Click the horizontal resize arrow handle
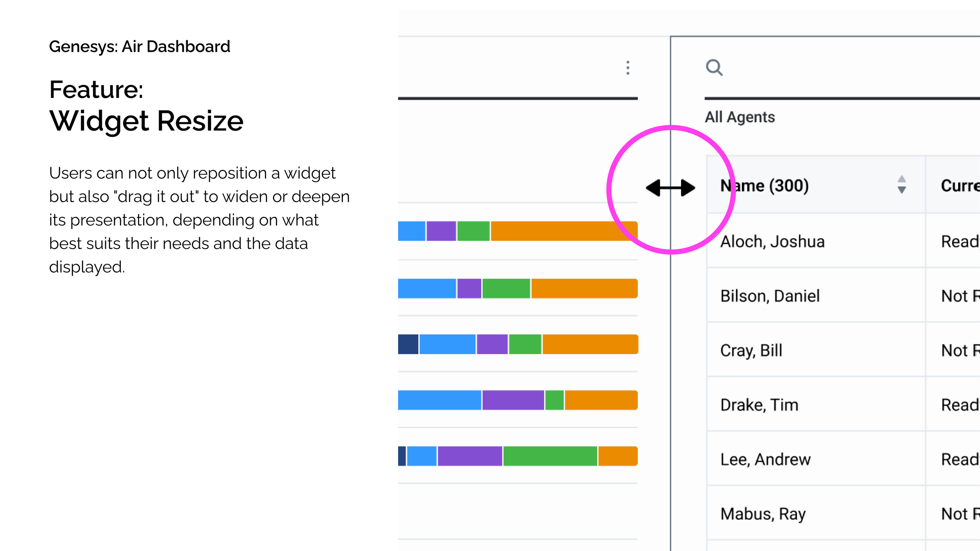 coord(671,188)
